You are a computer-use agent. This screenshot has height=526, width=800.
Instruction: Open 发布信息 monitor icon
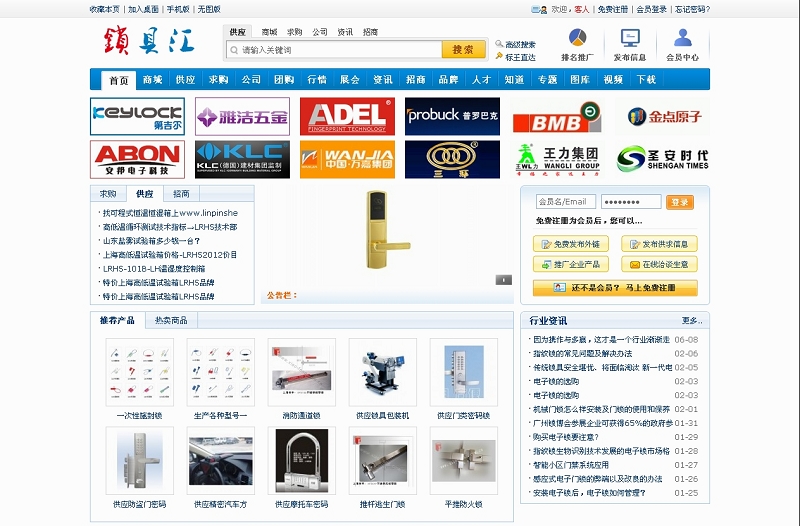coord(630,39)
